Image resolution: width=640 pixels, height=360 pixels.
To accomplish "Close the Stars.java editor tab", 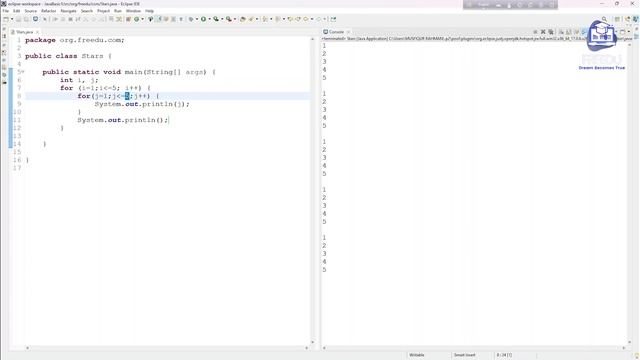I will [37, 32].
